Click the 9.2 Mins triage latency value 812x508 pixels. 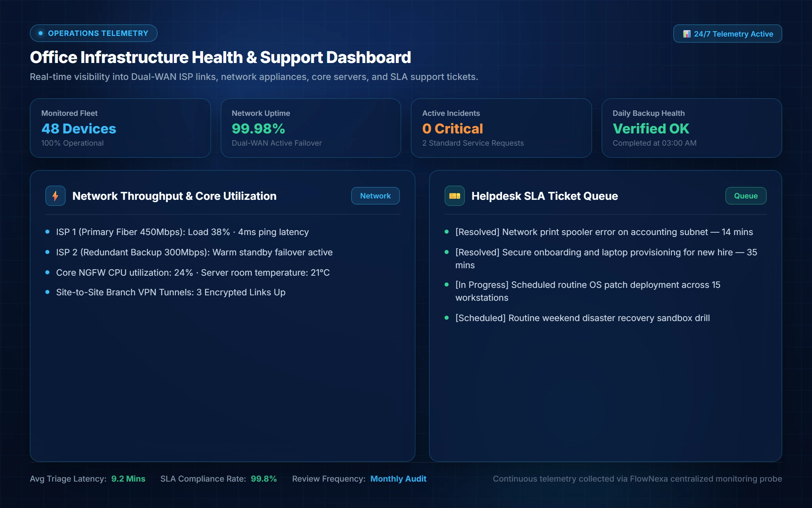(128, 479)
